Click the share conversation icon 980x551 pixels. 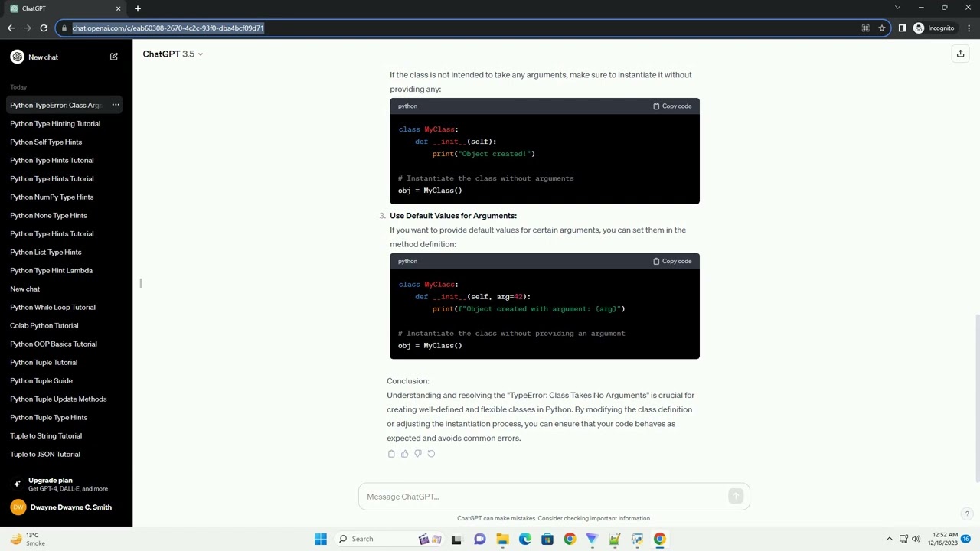(x=960, y=54)
